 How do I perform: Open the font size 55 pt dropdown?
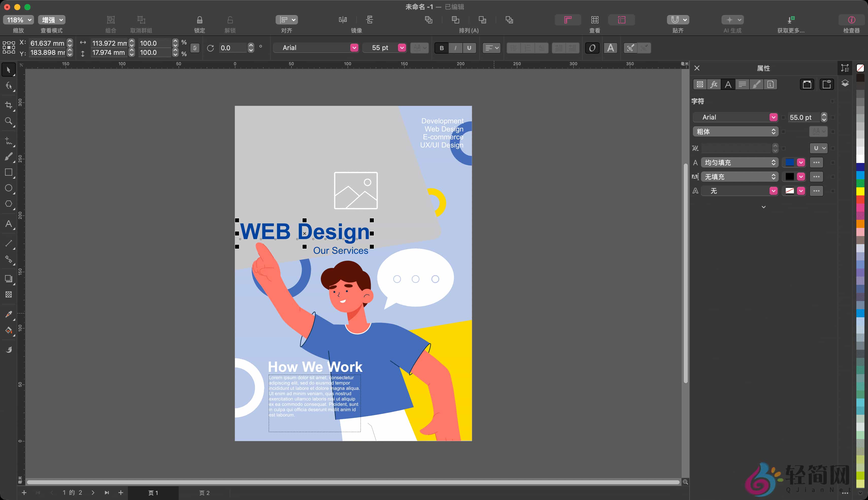coord(402,48)
